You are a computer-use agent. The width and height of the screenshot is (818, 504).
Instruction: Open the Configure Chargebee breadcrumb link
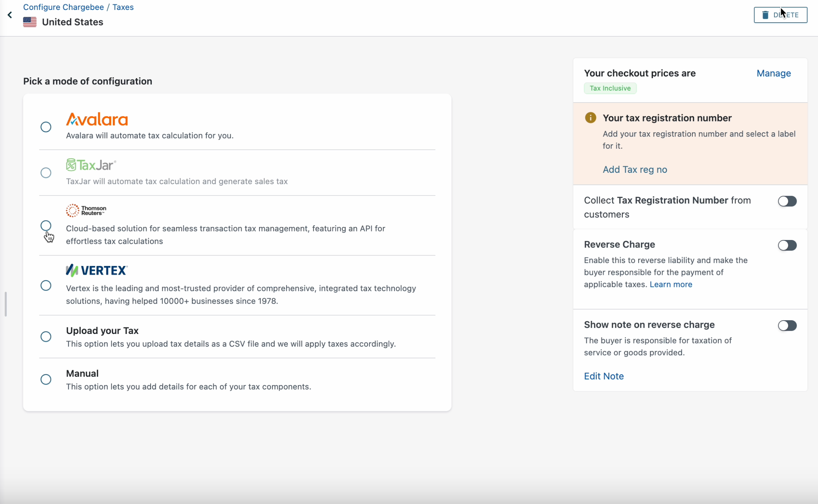pyautogui.click(x=63, y=7)
